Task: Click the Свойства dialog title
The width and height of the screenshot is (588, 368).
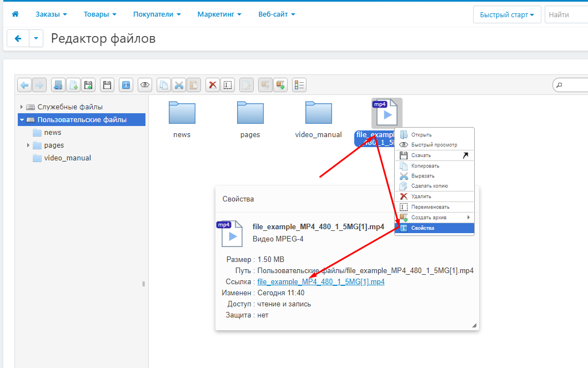Action: pyautogui.click(x=238, y=199)
